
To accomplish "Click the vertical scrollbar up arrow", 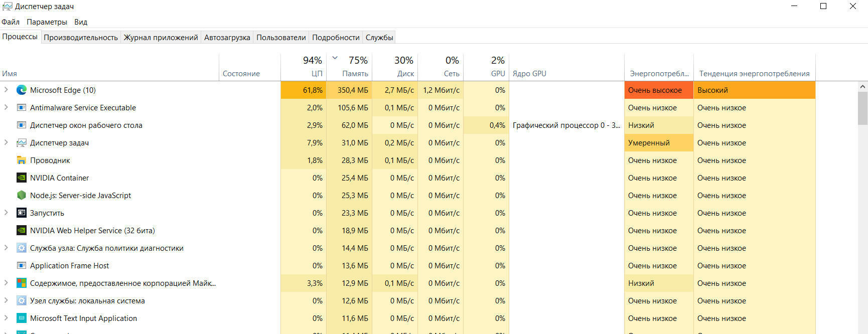I will coord(863,87).
